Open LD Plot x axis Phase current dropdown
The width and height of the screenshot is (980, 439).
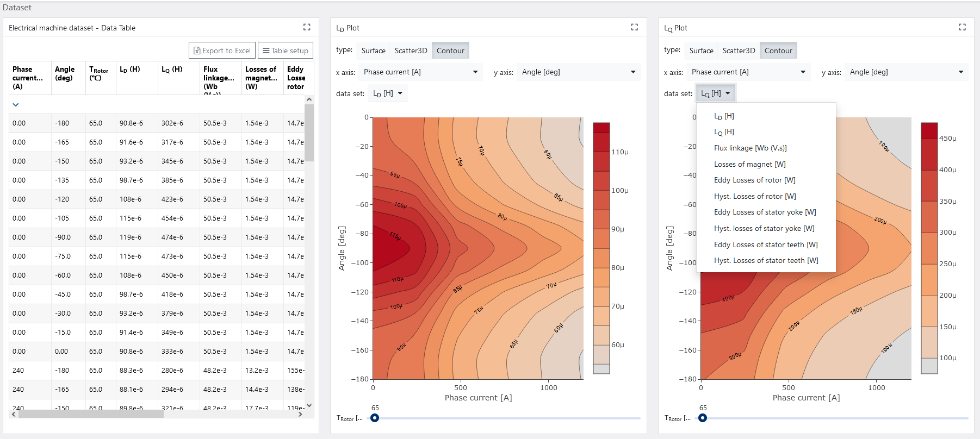click(x=420, y=72)
